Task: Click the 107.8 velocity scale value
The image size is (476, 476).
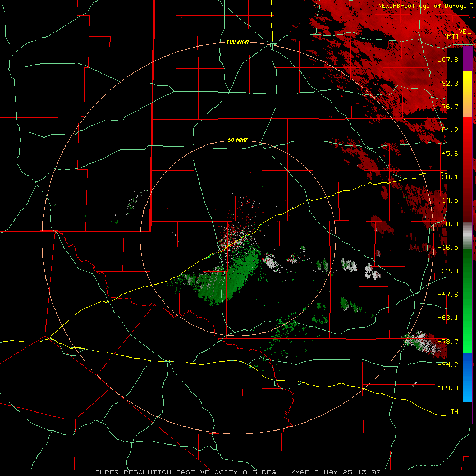Action: 448,59
